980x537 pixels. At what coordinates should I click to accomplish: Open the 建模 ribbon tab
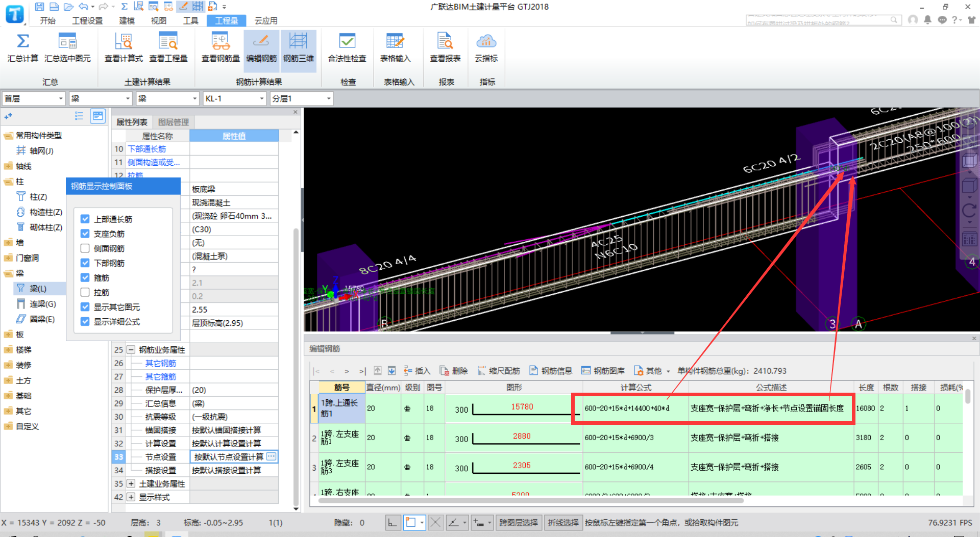127,20
